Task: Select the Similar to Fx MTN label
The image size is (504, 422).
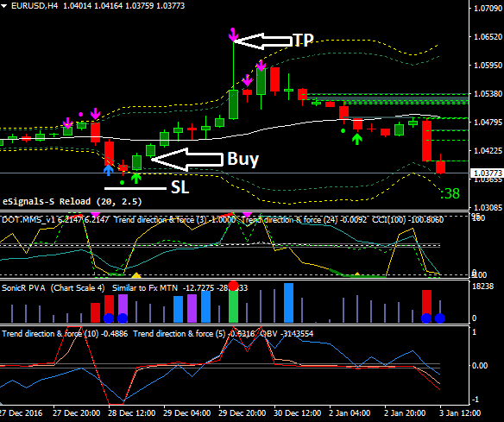Action: [145, 288]
